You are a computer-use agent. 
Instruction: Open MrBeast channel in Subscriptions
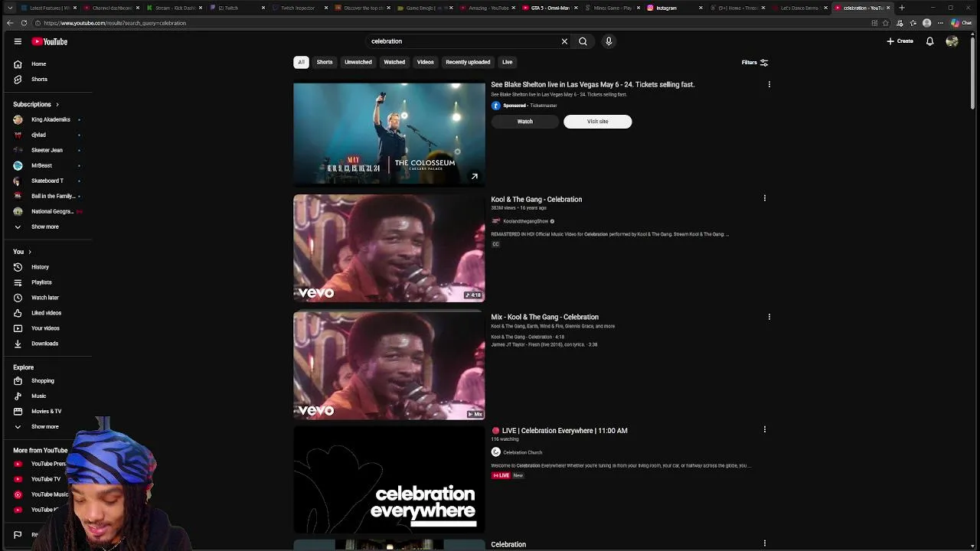41,165
